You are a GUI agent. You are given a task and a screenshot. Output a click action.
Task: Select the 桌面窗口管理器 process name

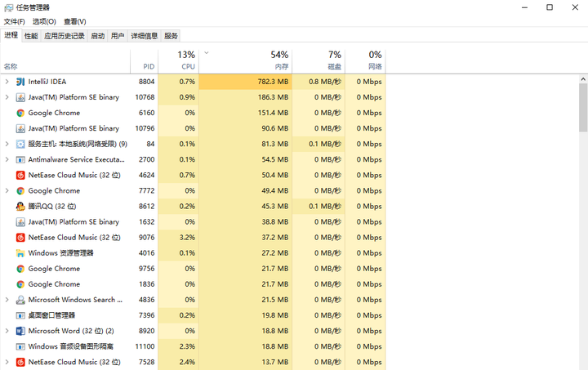point(51,315)
